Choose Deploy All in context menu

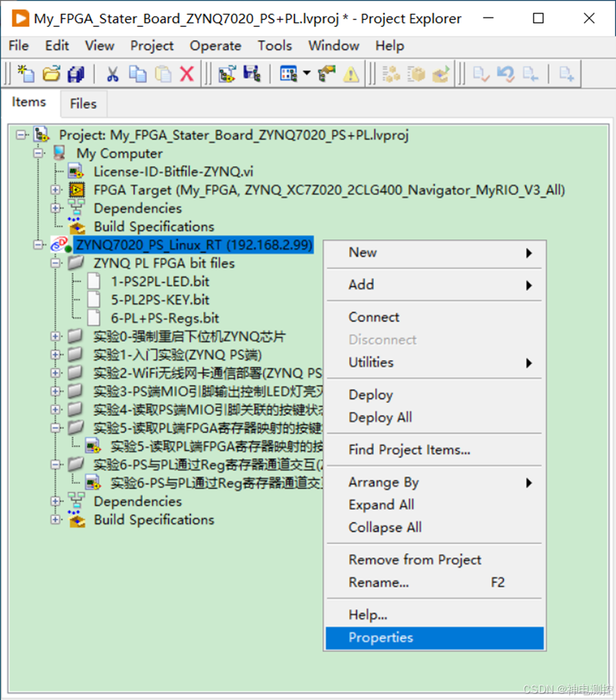pyautogui.click(x=435, y=417)
